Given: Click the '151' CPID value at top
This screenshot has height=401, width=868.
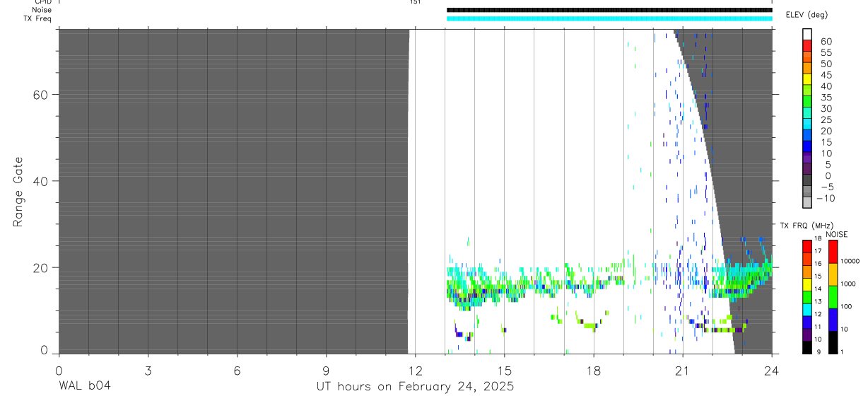Looking at the screenshot, I should (415, 2).
